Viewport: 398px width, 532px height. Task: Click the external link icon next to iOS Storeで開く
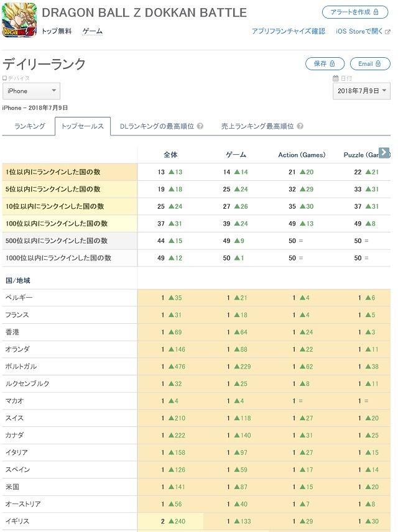point(387,32)
